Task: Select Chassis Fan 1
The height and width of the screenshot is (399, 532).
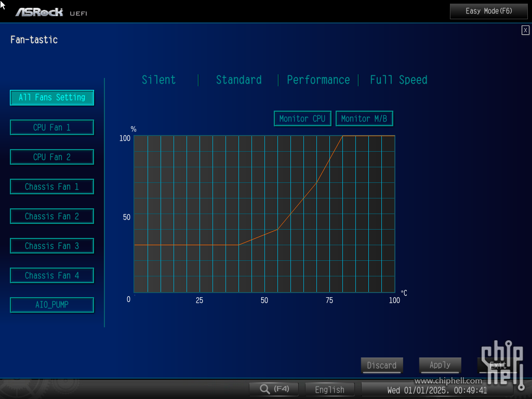Action: tap(52, 187)
